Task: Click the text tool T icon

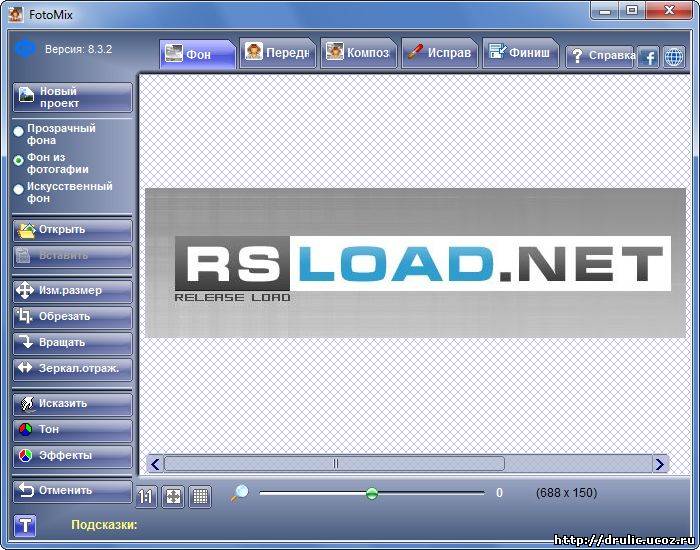Action: (25, 525)
